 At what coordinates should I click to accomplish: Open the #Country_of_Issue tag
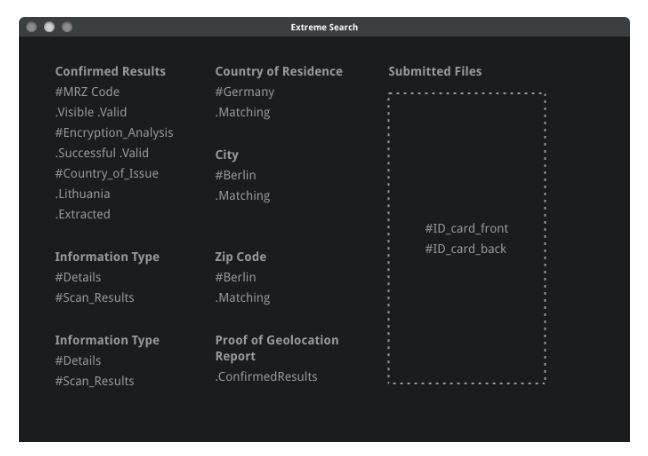point(107,173)
